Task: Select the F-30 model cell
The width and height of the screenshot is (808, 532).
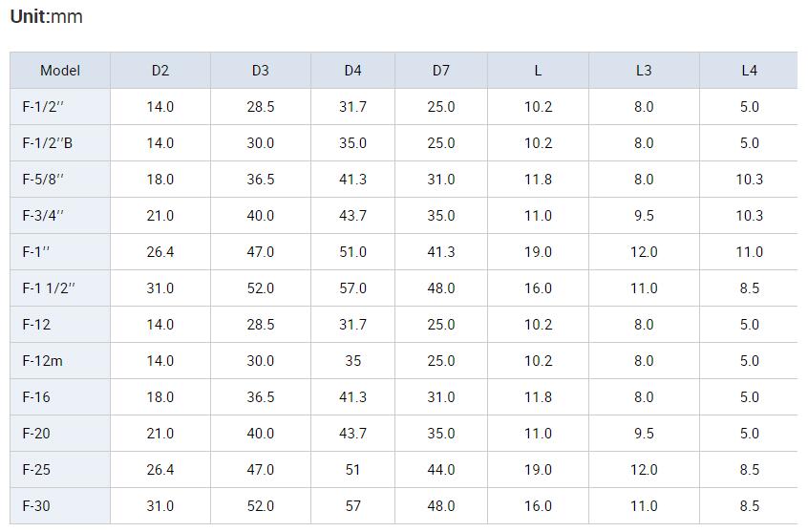Action: tap(60, 505)
